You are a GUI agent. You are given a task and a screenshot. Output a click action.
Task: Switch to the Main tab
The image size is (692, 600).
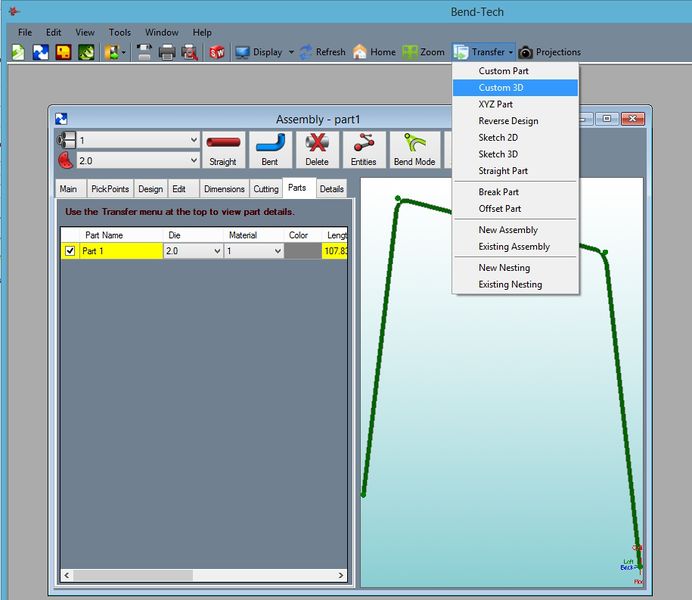click(70, 189)
